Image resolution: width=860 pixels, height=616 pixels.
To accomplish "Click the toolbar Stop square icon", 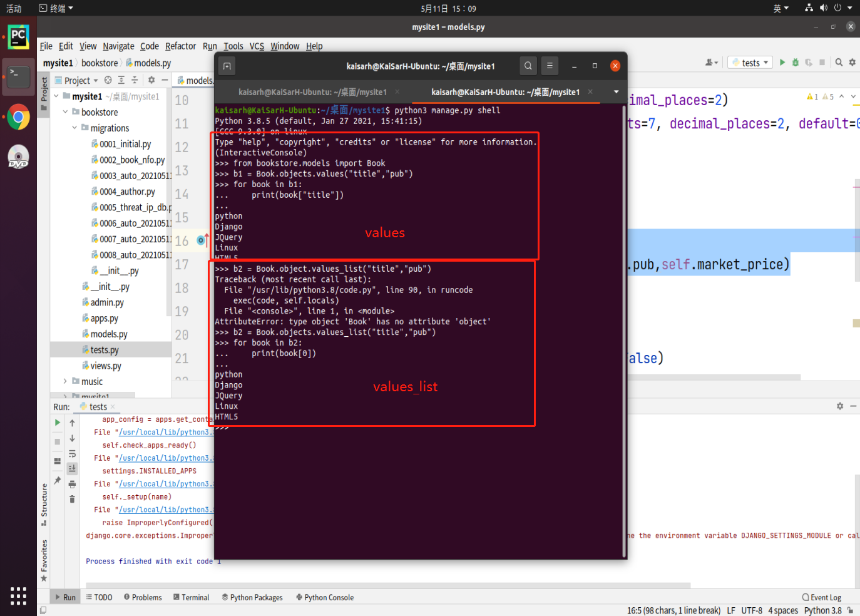I will point(822,63).
